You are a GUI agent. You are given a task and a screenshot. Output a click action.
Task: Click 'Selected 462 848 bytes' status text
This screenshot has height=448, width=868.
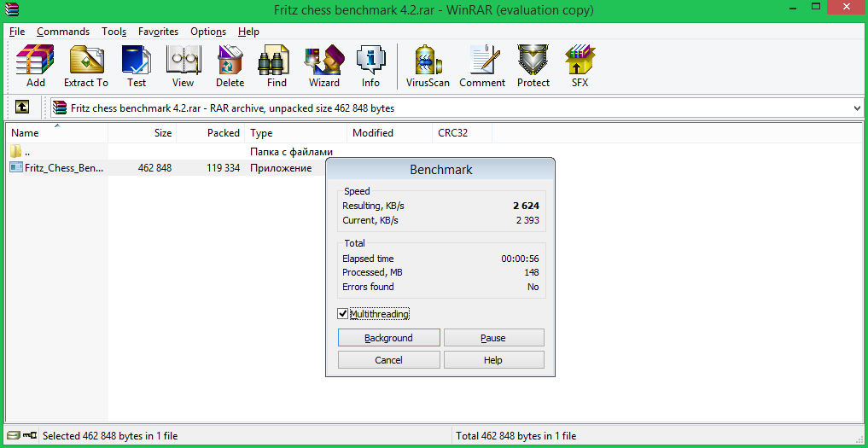[110, 436]
